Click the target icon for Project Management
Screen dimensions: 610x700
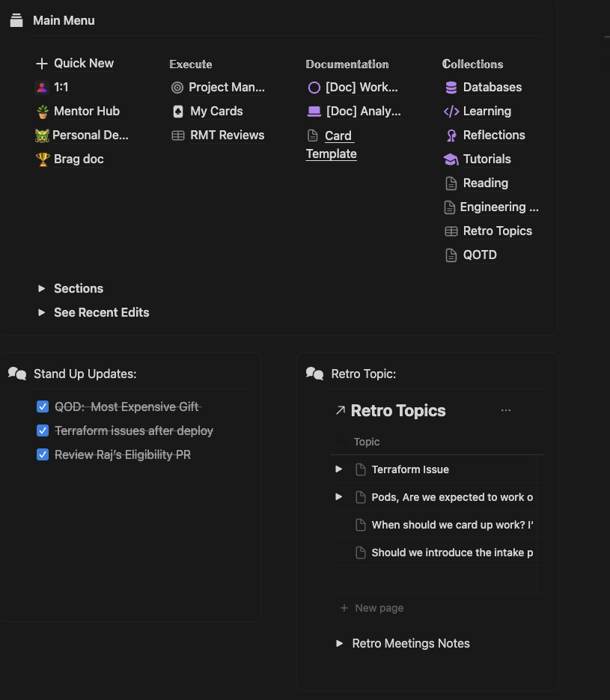coord(177,88)
